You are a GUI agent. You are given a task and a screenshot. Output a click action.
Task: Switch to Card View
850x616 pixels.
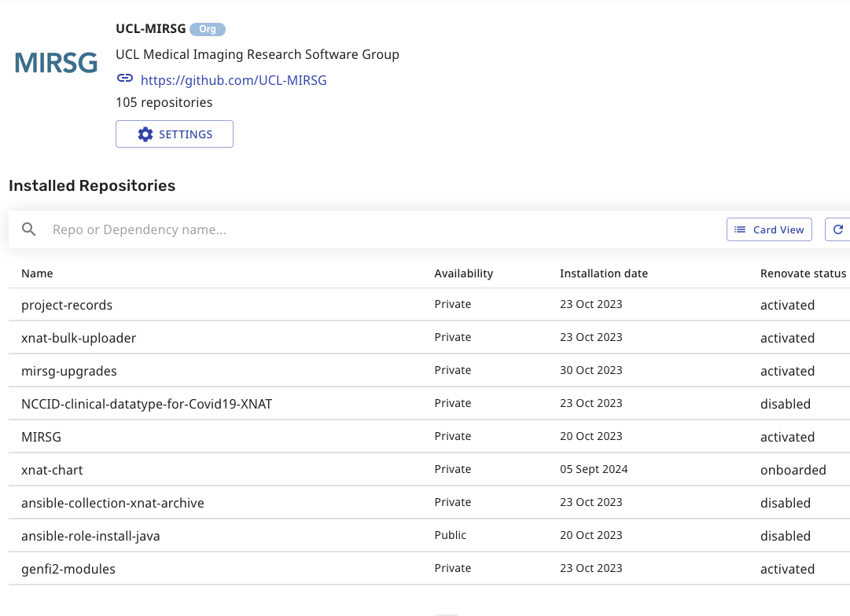pyautogui.click(x=769, y=229)
